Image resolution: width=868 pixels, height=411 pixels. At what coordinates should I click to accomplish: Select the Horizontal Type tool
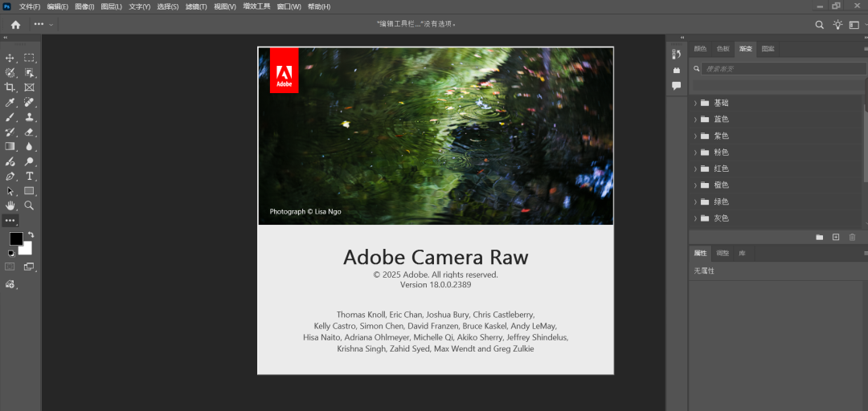[29, 177]
